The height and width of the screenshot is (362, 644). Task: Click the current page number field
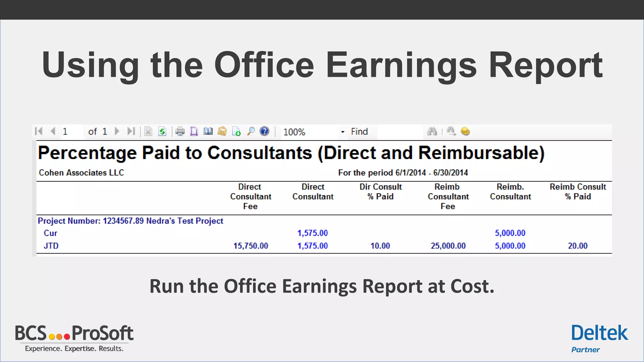(72, 131)
